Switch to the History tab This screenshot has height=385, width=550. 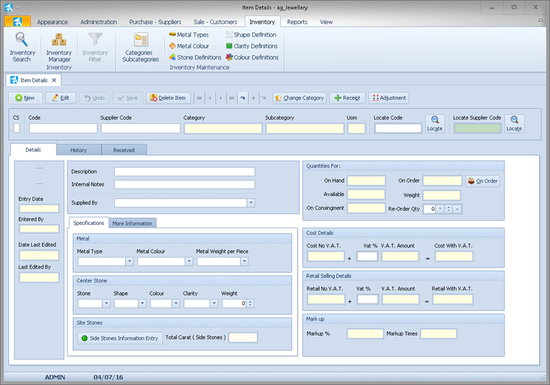79,150
